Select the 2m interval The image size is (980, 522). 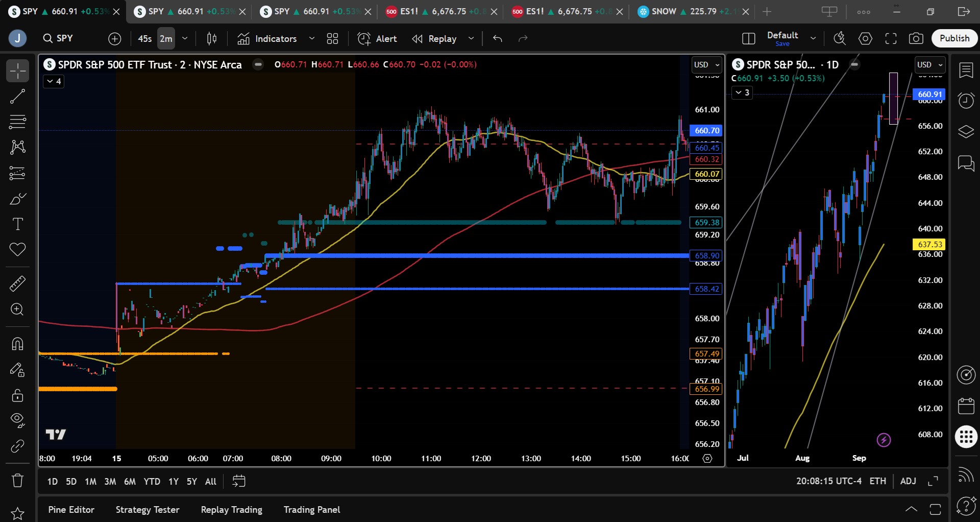tap(166, 38)
